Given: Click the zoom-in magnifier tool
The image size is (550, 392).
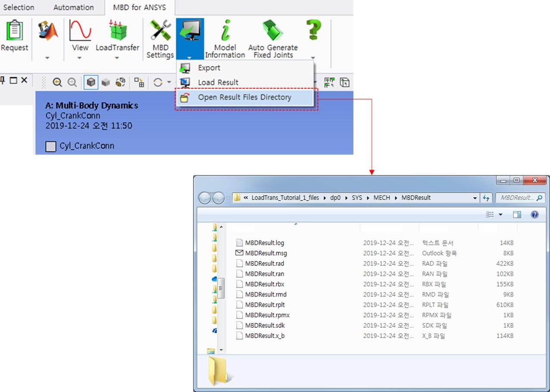Looking at the screenshot, I should (x=57, y=82).
